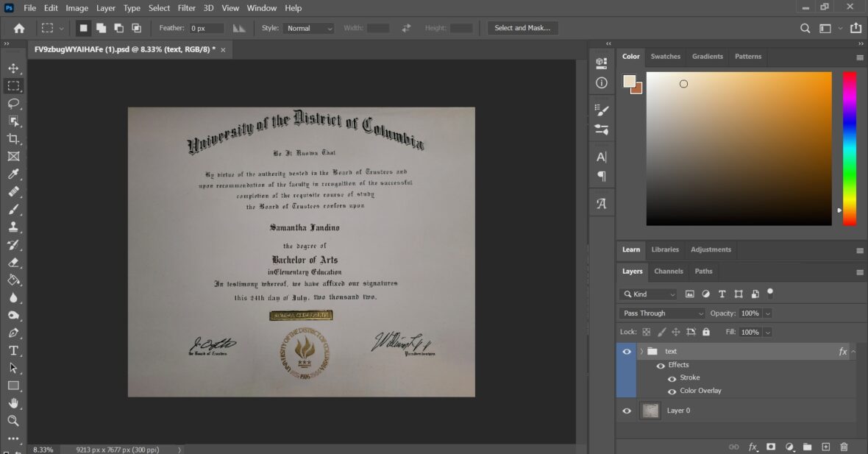
Task: Select the Hand tool
Action: click(x=13, y=403)
